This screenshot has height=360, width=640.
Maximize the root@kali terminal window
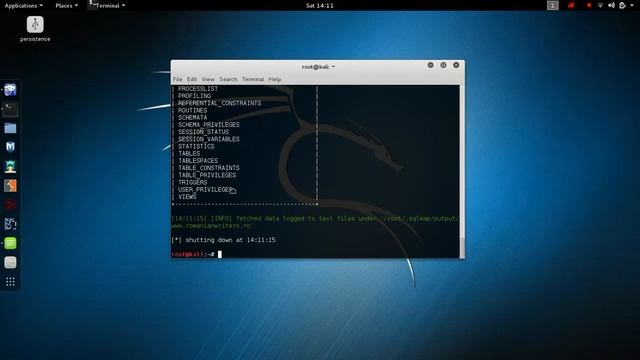coord(443,65)
